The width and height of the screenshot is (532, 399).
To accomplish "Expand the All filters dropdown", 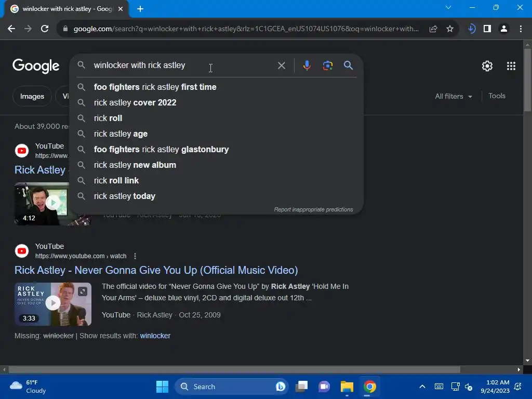I will pos(454,96).
